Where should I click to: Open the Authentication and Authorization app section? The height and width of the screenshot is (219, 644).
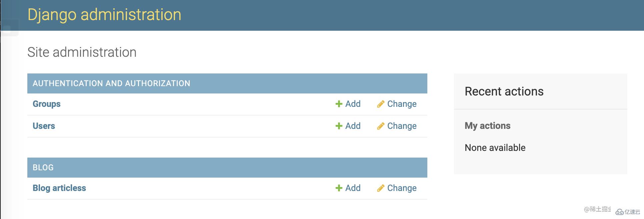tap(111, 83)
